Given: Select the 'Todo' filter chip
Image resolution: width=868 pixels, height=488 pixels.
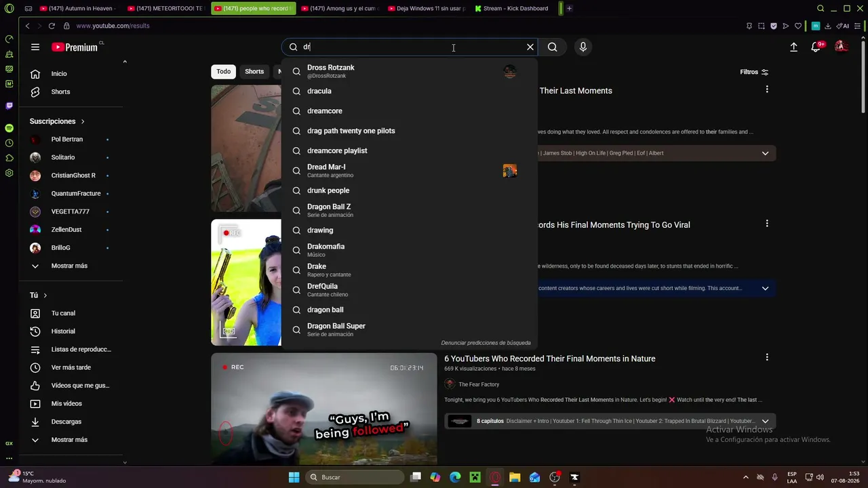Looking at the screenshot, I should [224, 72].
